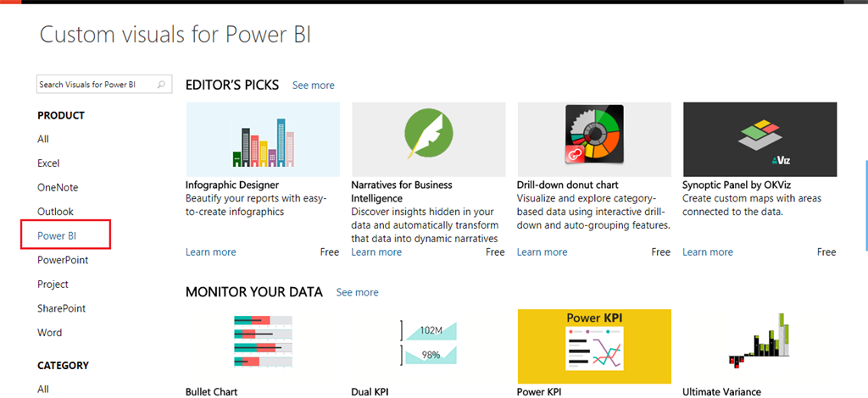The width and height of the screenshot is (868, 398).
Task: Click Learn more under Synoptic Panel
Action: [x=708, y=252]
